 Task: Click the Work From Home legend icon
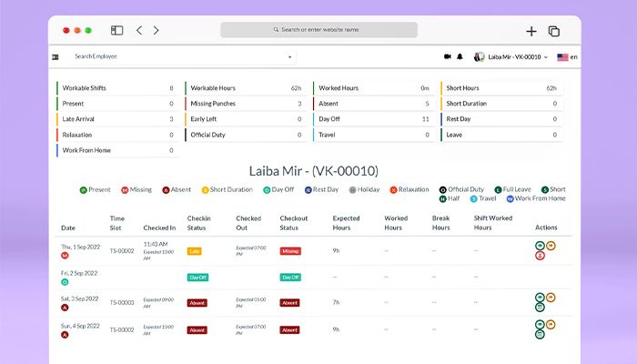click(x=510, y=198)
